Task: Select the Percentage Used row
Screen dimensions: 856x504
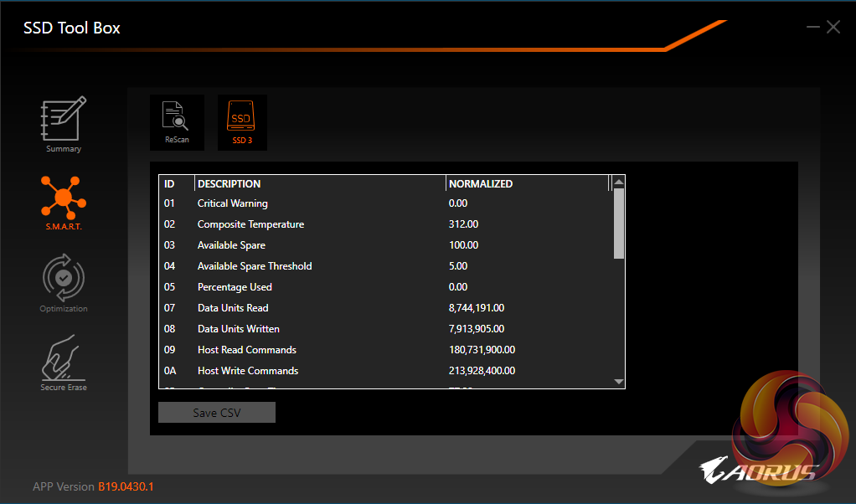Action: click(x=385, y=287)
